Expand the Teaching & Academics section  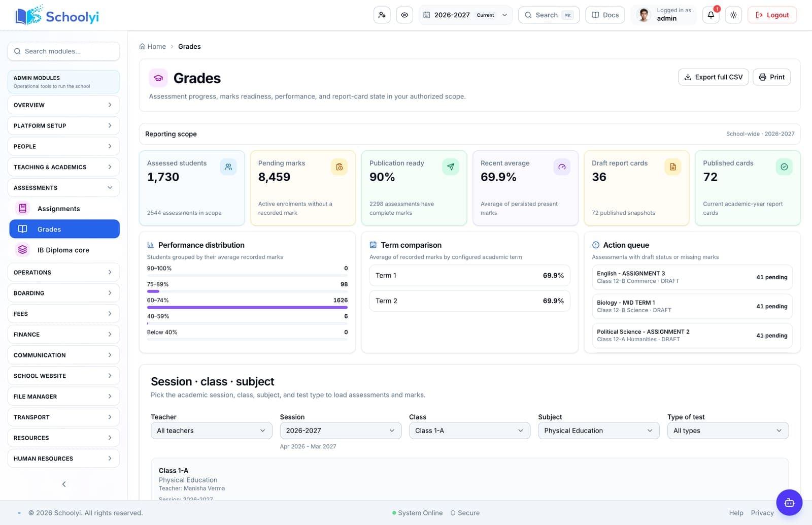tap(63, 167)
